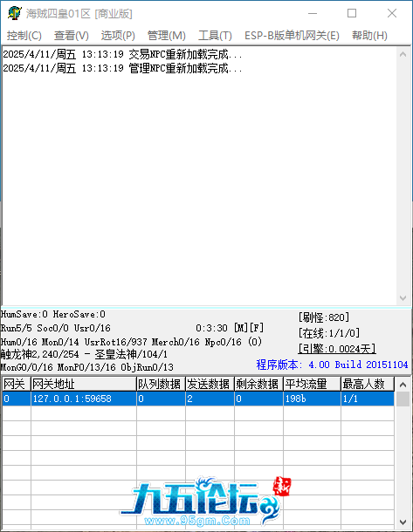Click the 198b average traffic cell
This screenshot has width=413, height=532.
click(312, 399)
